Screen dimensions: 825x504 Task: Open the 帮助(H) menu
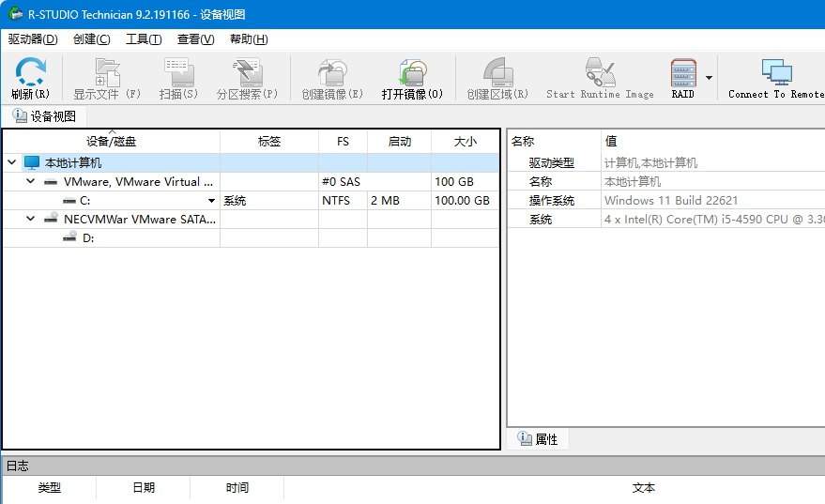(x=249, y=39)
